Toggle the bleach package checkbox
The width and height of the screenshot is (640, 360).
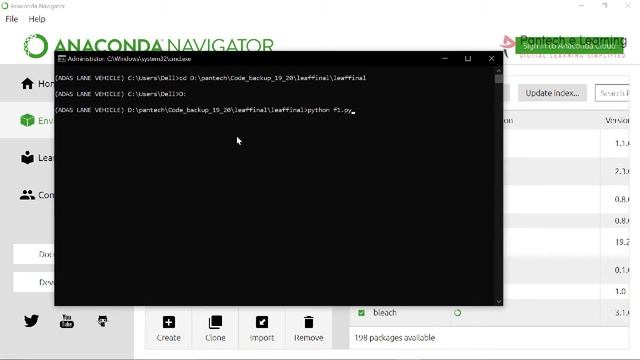click(361, 313)
